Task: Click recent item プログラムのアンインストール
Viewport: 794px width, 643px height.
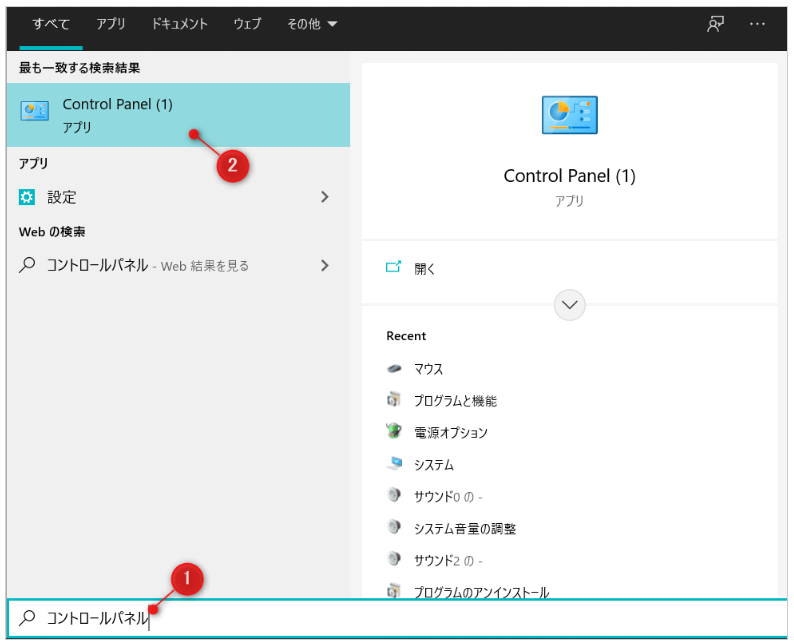Action: (481, 591)
